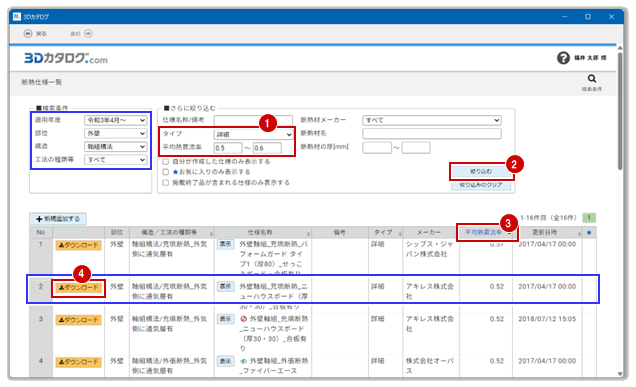Click the ダウンロード button in row 3
636x387 pixels.
(x=78, y=320)
